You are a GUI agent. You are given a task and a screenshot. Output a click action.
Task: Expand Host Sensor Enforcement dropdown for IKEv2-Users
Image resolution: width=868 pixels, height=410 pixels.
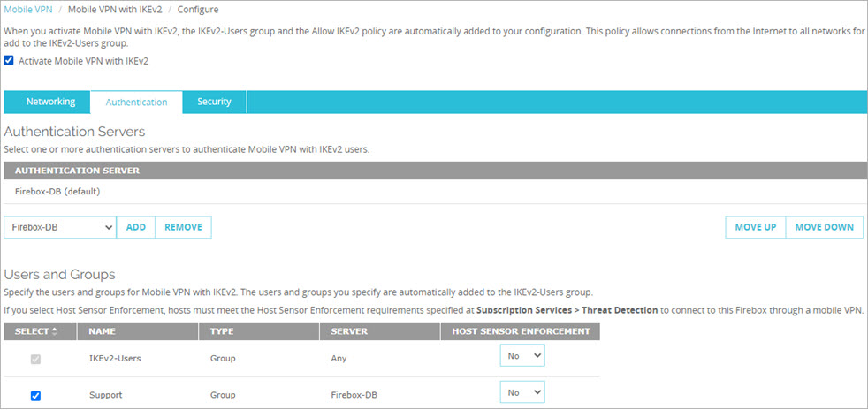click(522, 356)
